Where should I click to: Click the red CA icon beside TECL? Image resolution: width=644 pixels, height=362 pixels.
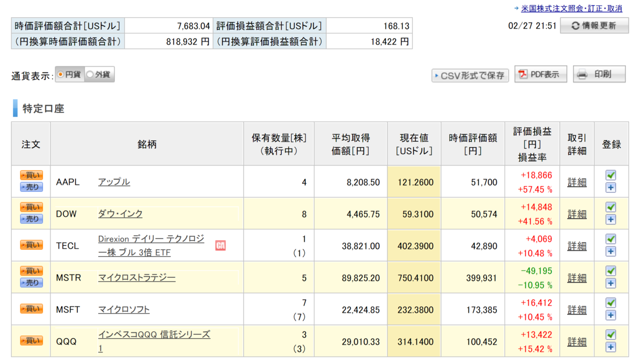point(220,245)
